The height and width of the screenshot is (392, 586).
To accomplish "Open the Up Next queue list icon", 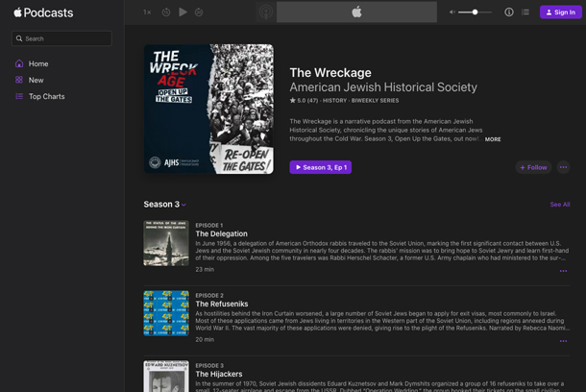I will pos(525,12).
